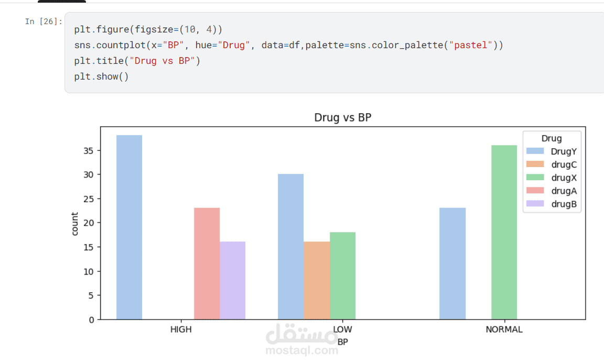This screenshot has height=364, width=604.
Task: Click the blue DrugY bar in NORMAL
Action: click(452, 263)
